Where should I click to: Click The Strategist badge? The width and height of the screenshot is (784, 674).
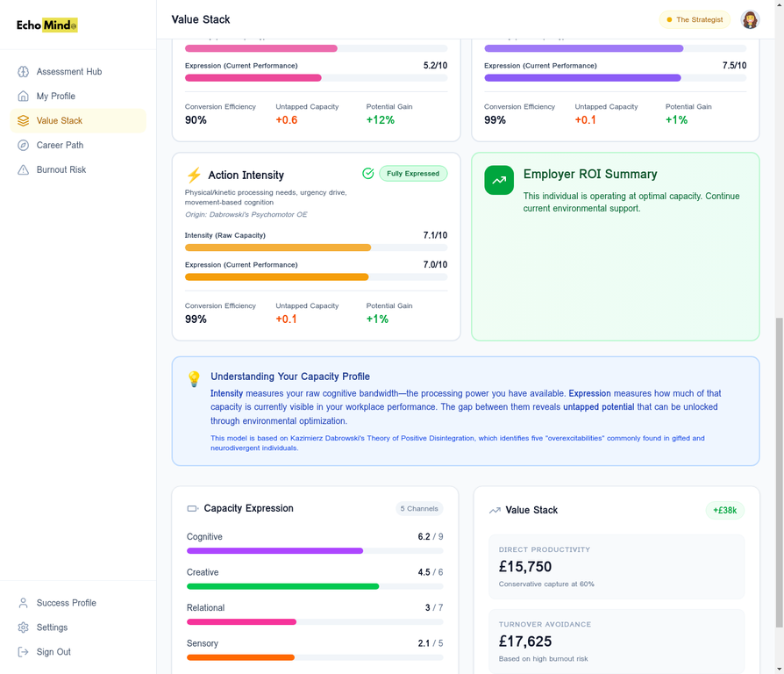pos(695,19)
